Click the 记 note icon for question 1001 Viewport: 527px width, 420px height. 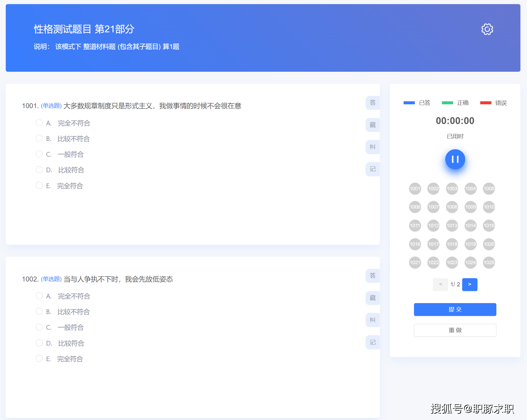(372, 169)
